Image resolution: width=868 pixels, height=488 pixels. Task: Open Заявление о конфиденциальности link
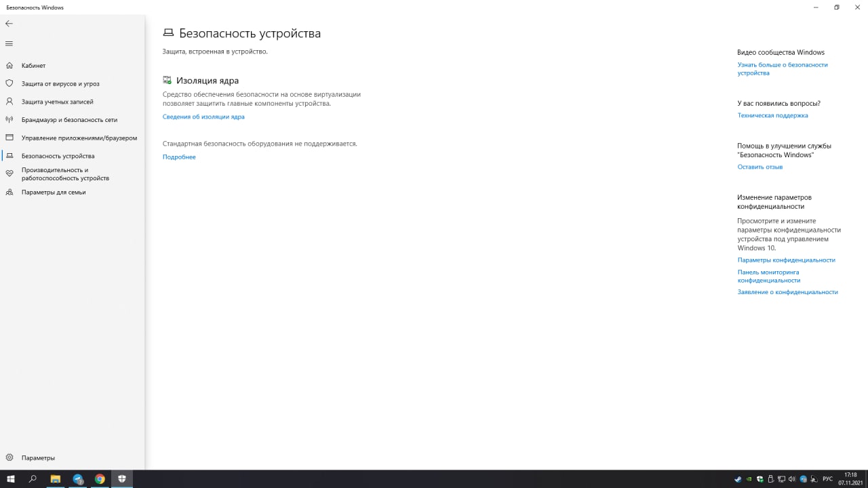tap(788, 292)
